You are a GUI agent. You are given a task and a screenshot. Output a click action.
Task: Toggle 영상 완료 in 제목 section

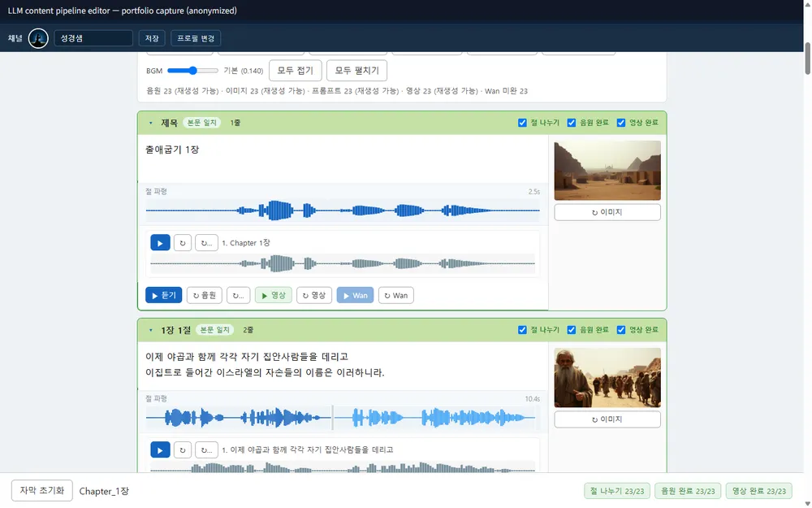[x=621, y=123]
